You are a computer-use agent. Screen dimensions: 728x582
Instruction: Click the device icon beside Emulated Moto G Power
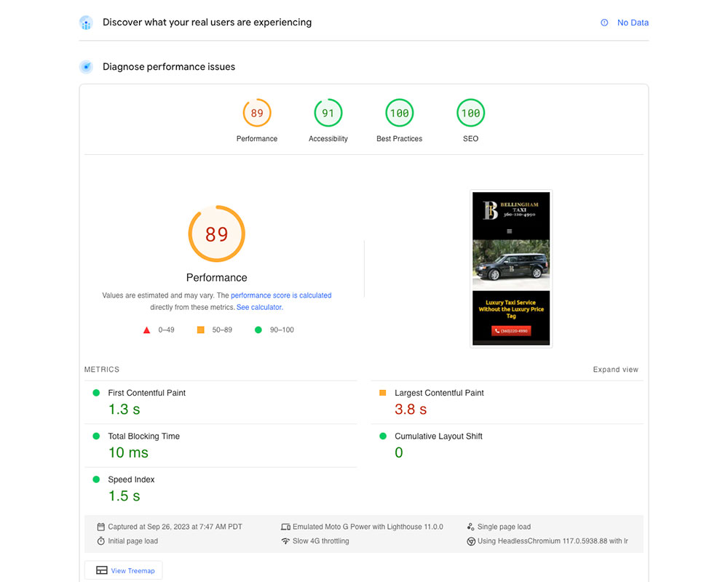pyautogui.click(x=285, y=527)
